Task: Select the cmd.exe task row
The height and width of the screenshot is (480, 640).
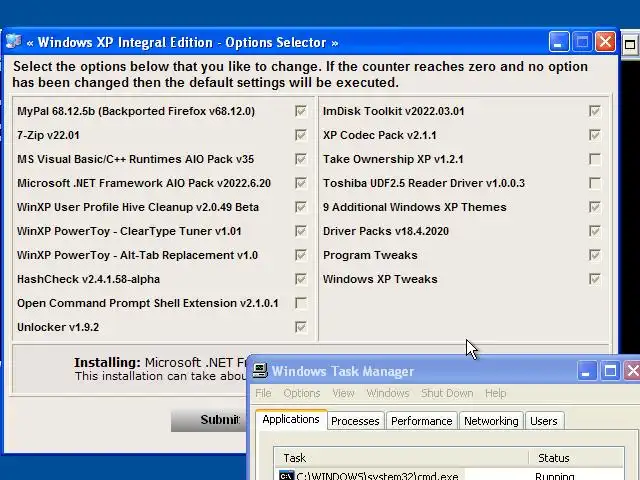Action: click(x=449, y=475)
